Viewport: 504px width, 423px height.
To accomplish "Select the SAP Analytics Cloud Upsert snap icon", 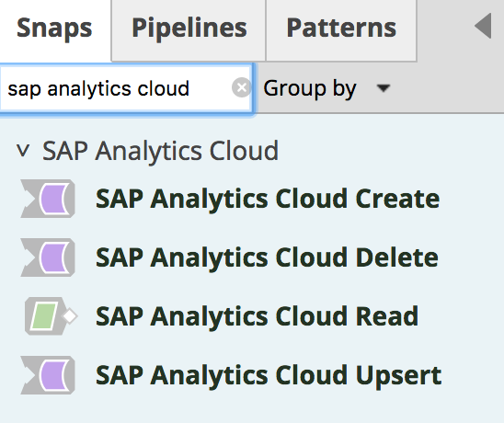I will [48, 375].
